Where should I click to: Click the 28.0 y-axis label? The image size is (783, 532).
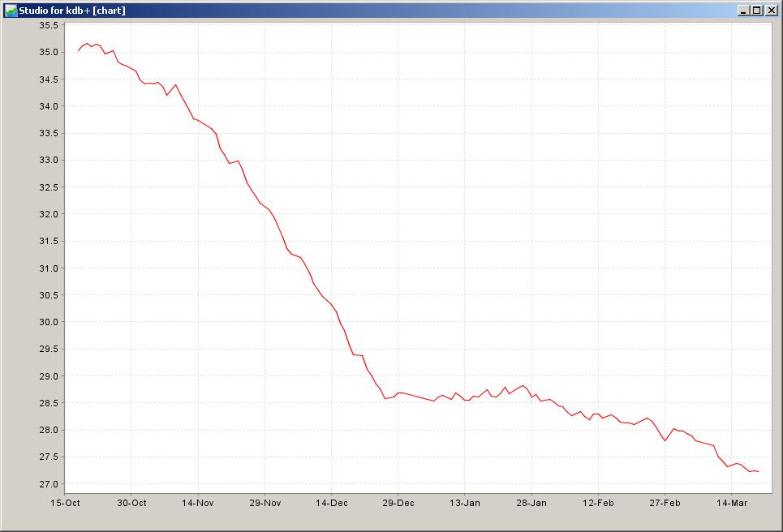coord(49,430)
